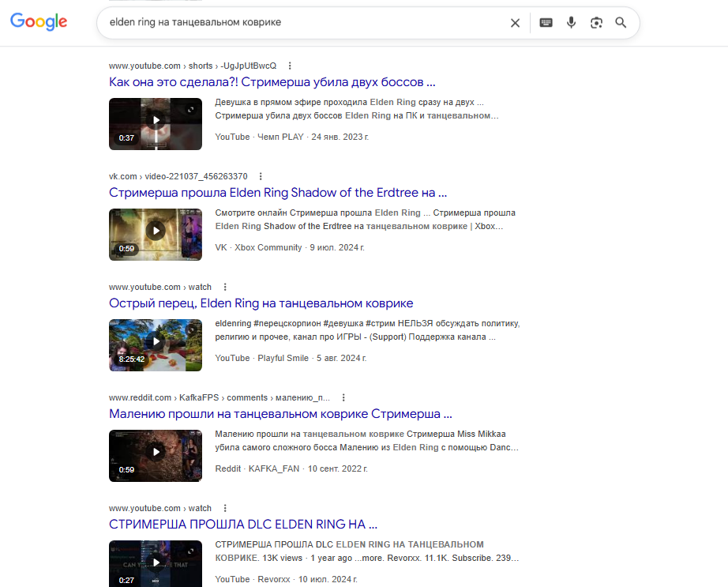Click the www.reddit.com › KafkaFPS breadcrumb
The image size is (728, 587).
click(x=220, y=397)
